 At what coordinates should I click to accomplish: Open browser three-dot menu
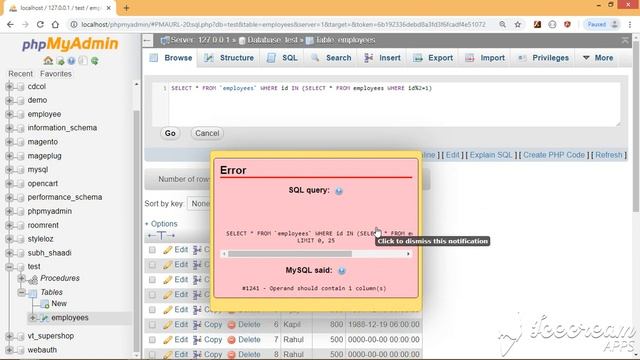[630, 24]
